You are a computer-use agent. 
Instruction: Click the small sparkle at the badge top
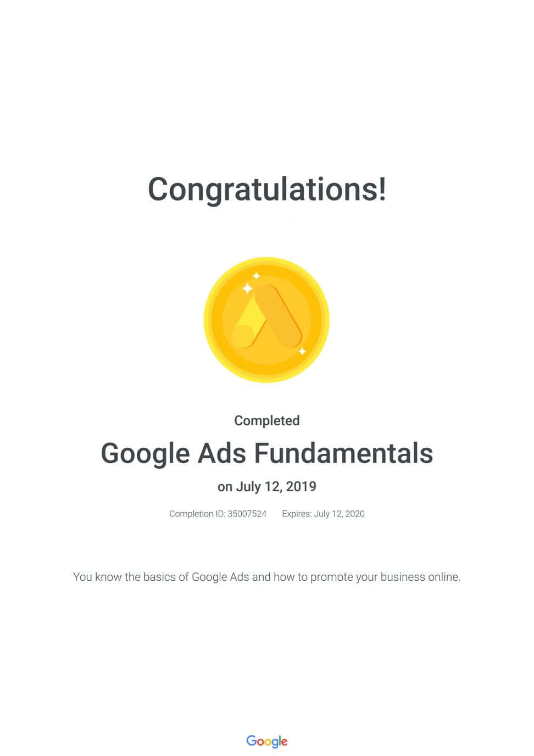[256, 276]
